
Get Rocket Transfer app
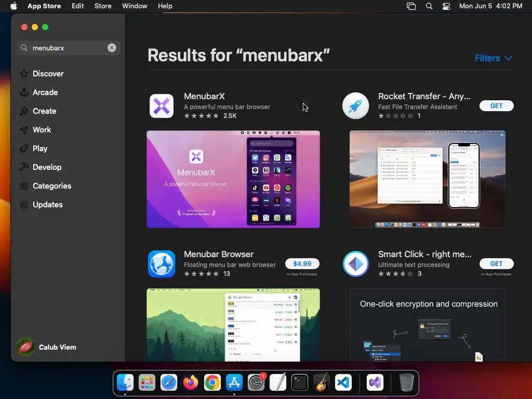tap(496, 106)
